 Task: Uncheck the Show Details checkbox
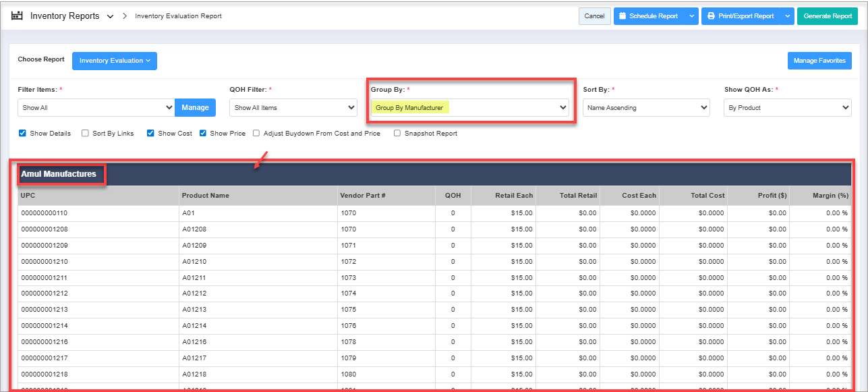pyautogui.click(x=22, y=134)
